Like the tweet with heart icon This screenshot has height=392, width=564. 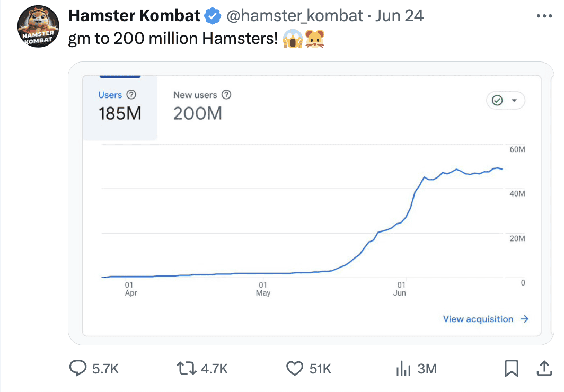(294, 368)
